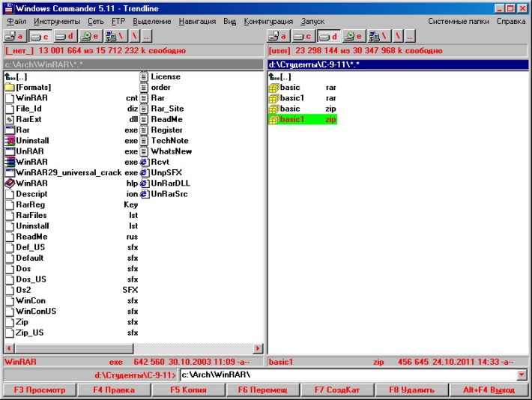Click Alt+F4 Выход button
Viewport: 532px width, 400px height.
pyautogui.click(x=489, y=390)
